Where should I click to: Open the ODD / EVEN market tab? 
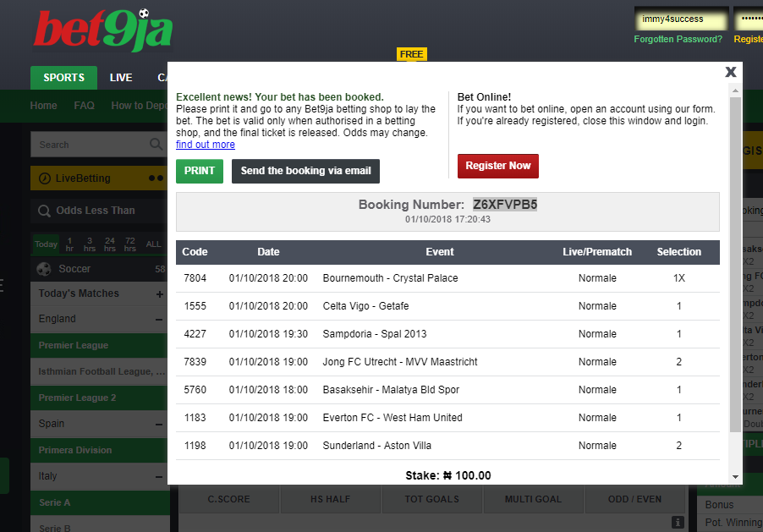click(635, 499)
